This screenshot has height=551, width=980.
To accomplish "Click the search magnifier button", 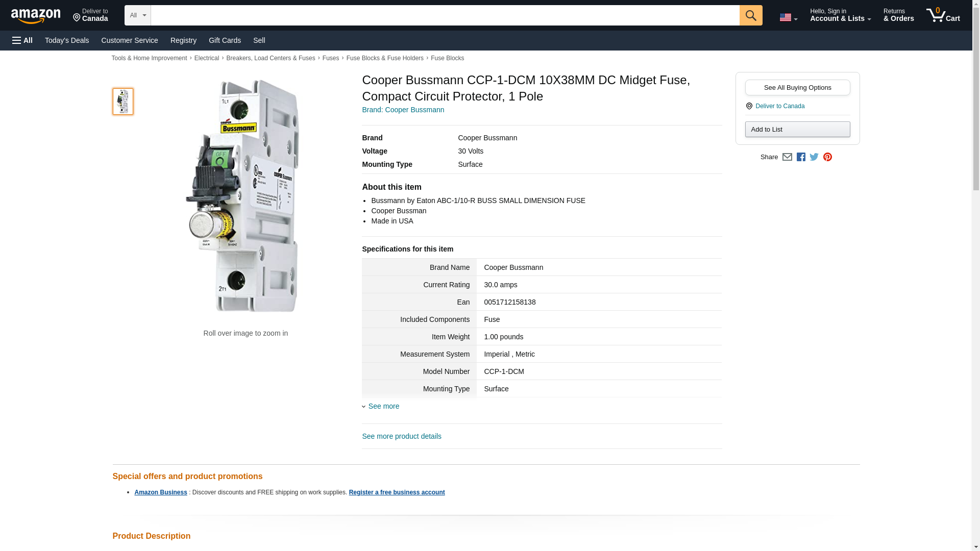I will 750,15.
